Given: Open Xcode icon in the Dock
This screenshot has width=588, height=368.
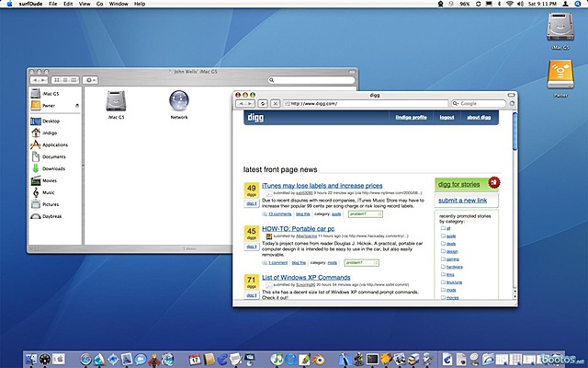Looking at the screenshot, I should click(345, 360).
